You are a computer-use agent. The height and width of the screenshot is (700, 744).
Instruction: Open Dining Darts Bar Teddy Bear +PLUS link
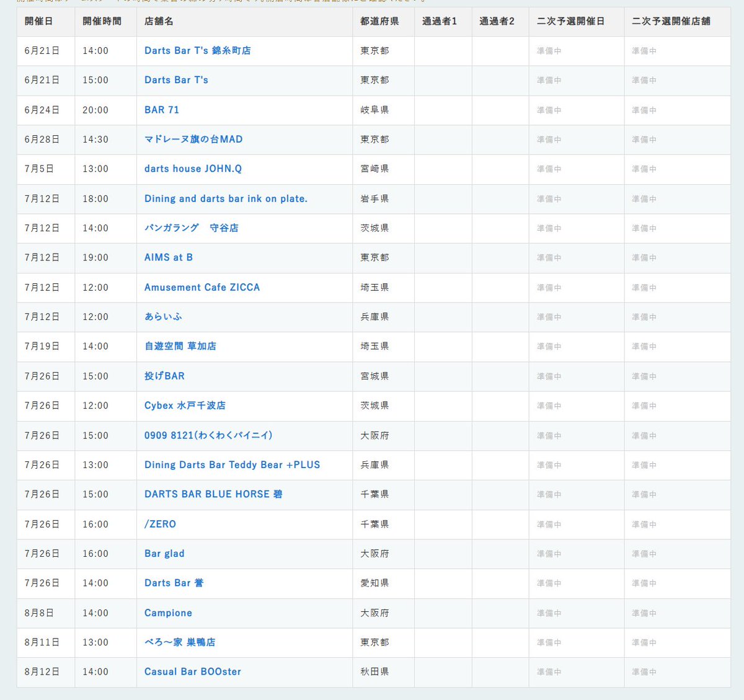coord(232,464)
